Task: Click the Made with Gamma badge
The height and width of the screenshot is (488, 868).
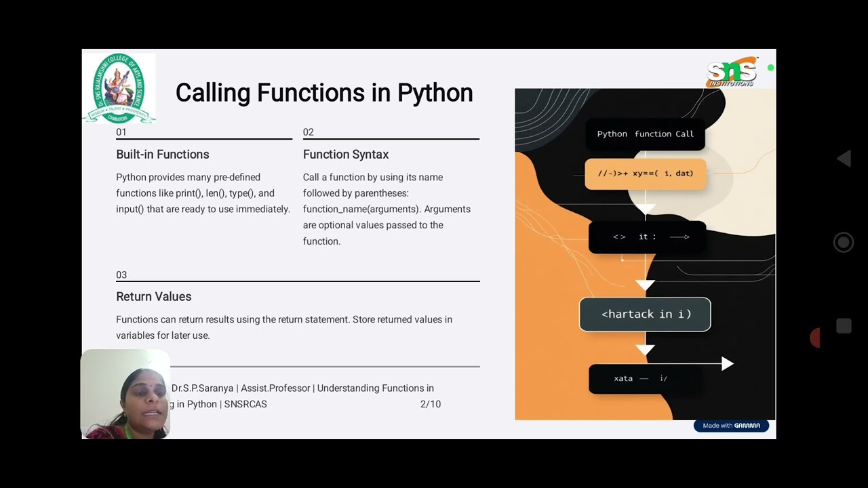Action: tap(731, 426)
